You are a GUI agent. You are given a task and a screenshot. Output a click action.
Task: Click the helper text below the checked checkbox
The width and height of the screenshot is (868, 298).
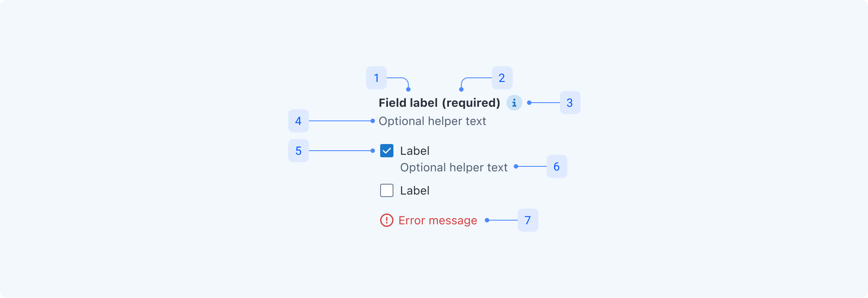[453, 167]
